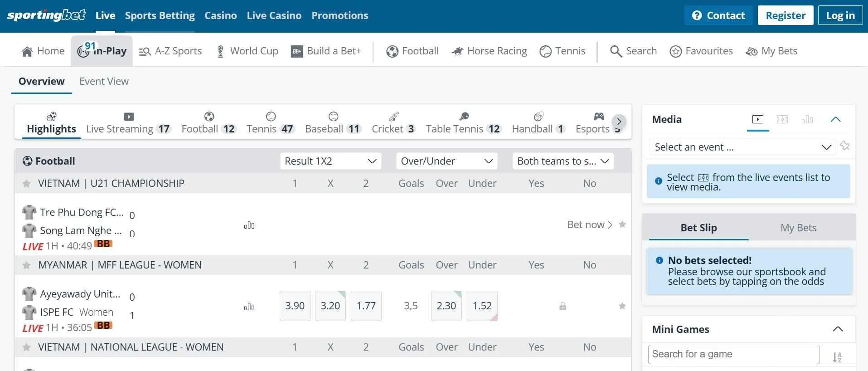The height and width of the screenshot is (371, 868).
Task: Click the Register button
Action: point(786,15)
